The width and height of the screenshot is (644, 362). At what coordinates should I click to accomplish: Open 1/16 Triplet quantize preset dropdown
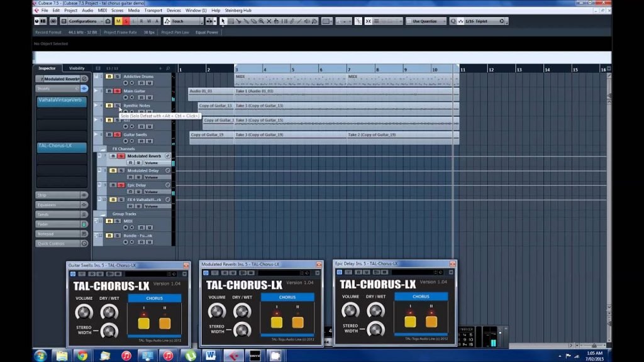click(x=481, y=21)
